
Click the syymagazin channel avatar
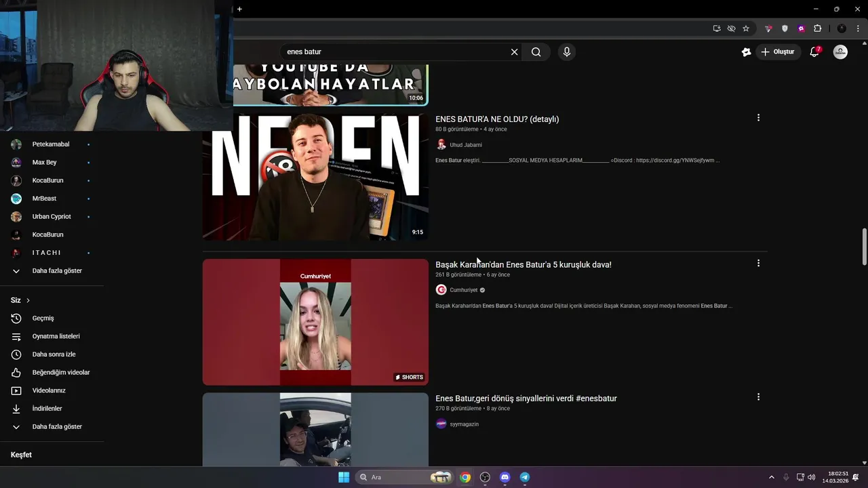pyautogui.click(x=441, y=424)
